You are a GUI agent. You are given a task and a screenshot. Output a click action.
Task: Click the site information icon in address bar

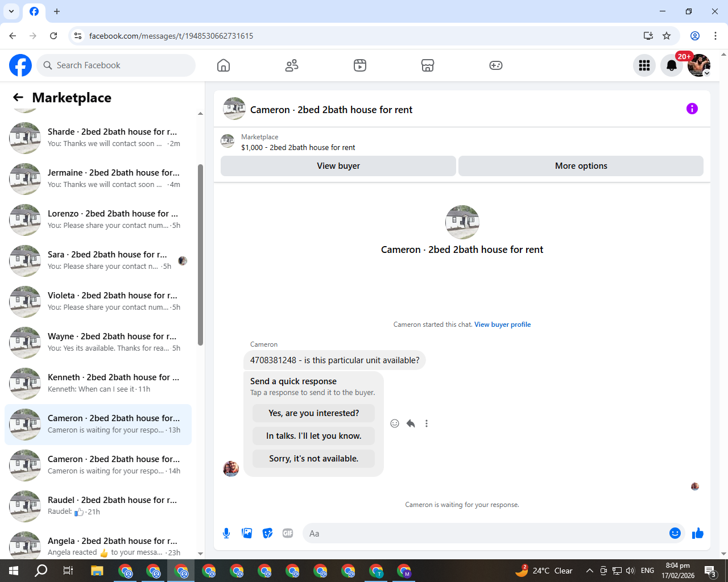pyautogui.click(x=78, y=36)
